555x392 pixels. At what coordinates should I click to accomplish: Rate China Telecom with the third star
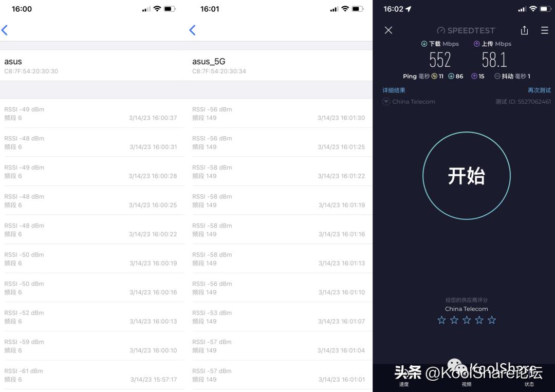pos(467,320)
